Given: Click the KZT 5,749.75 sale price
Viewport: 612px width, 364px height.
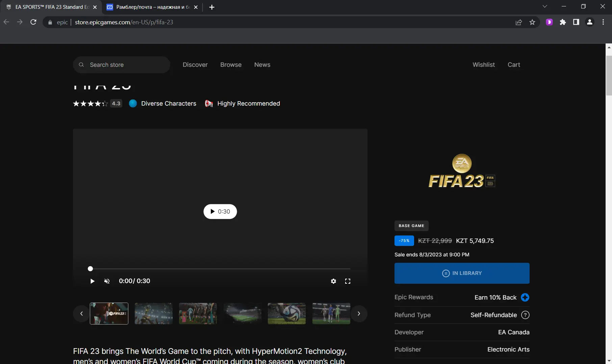Looking at the screenshot, I should pos(475,241).
